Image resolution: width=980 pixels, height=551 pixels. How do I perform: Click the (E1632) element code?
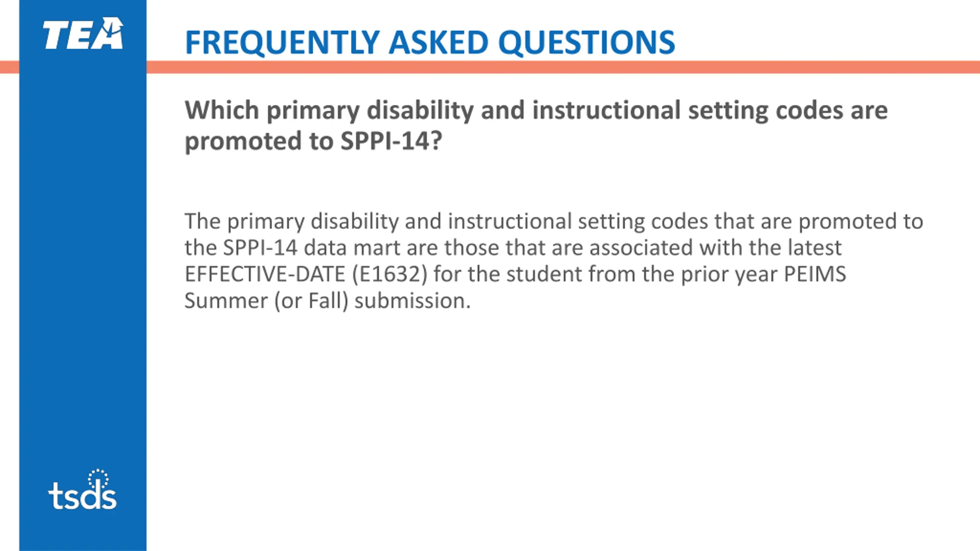(389, 274)
